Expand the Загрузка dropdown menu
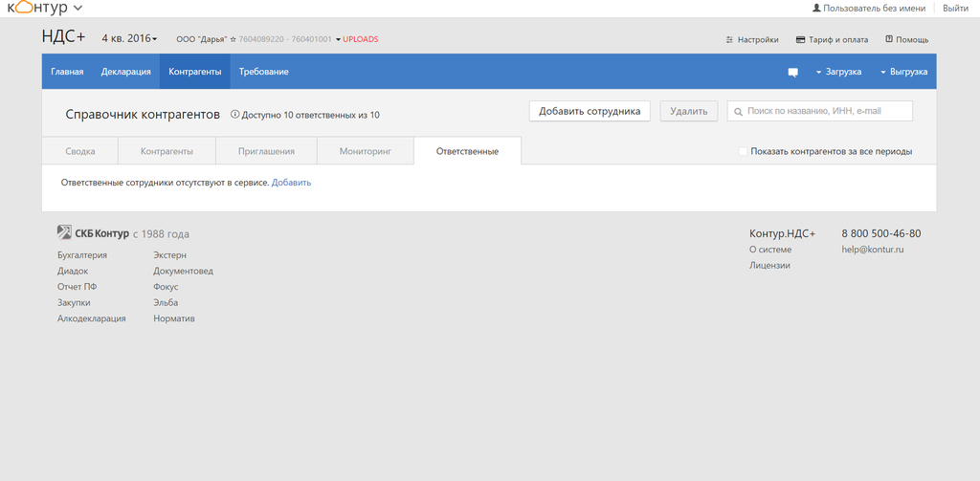 [x=838, y=72]
